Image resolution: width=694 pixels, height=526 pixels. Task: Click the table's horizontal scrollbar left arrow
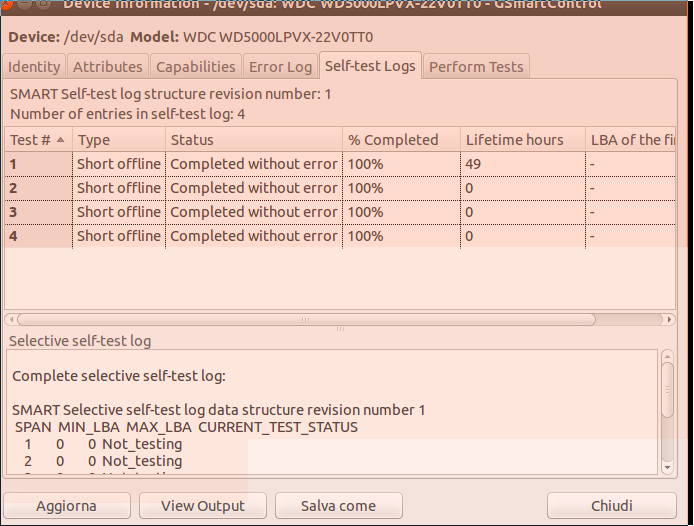click(11, 319)
